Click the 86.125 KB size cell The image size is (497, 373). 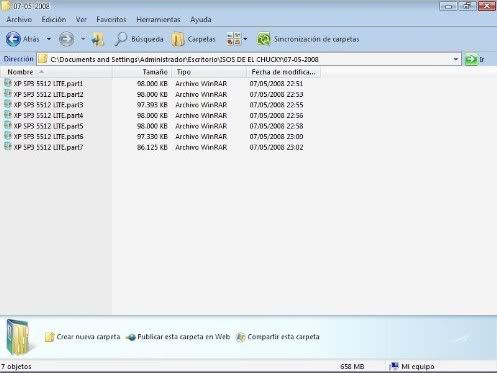(x=152, y=147)
